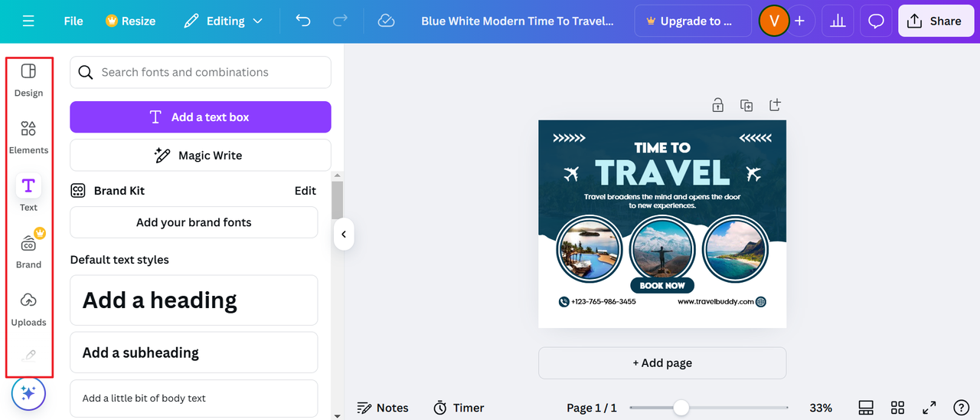The height and width of the screenshot is (420, 980).
Task: Open the V user avatar
Action: point(774,21)
